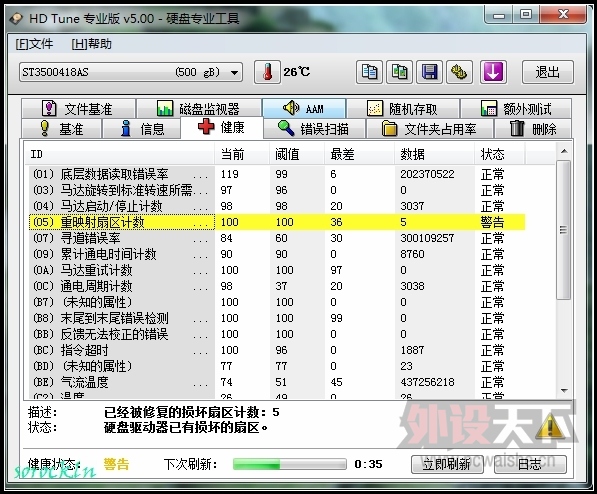Click the 立即刷新 button
The width and height of the screenshot is (597, 494).
pos(447,464)
